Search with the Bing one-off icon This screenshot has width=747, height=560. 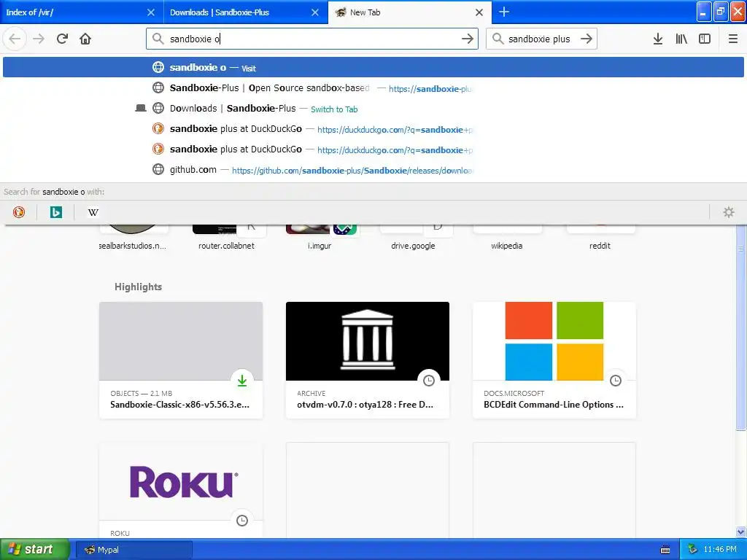pyautogui.click(x=55, y=212)
